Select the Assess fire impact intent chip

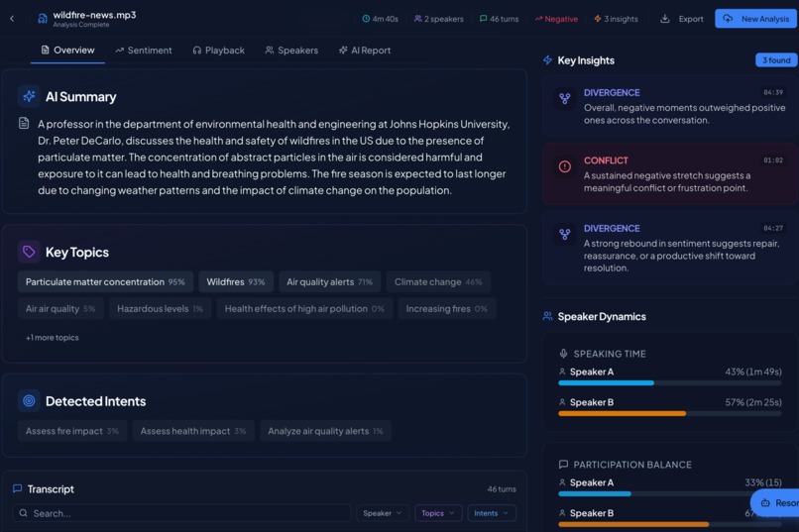pos(72,431)
